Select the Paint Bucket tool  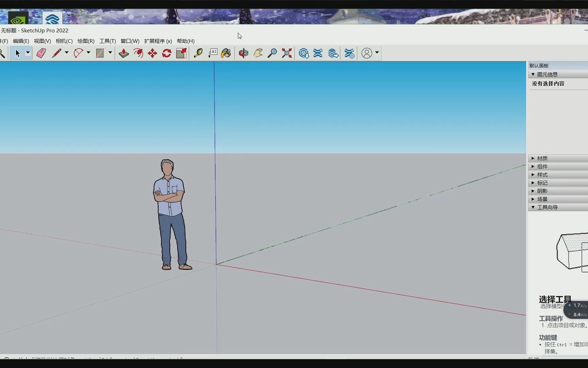(226, 53)
